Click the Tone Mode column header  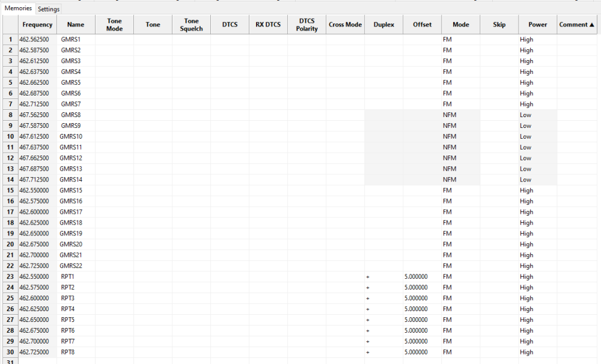(114, 25)
